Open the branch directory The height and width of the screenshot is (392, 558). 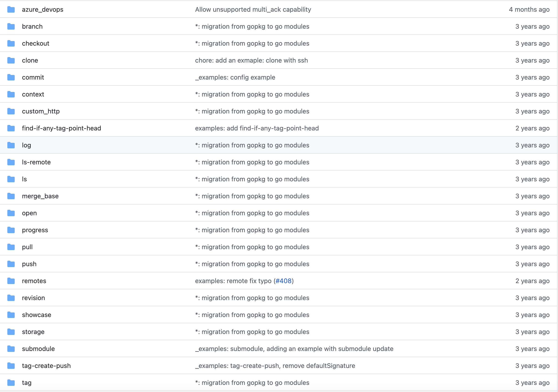click(x=32, y=26)
